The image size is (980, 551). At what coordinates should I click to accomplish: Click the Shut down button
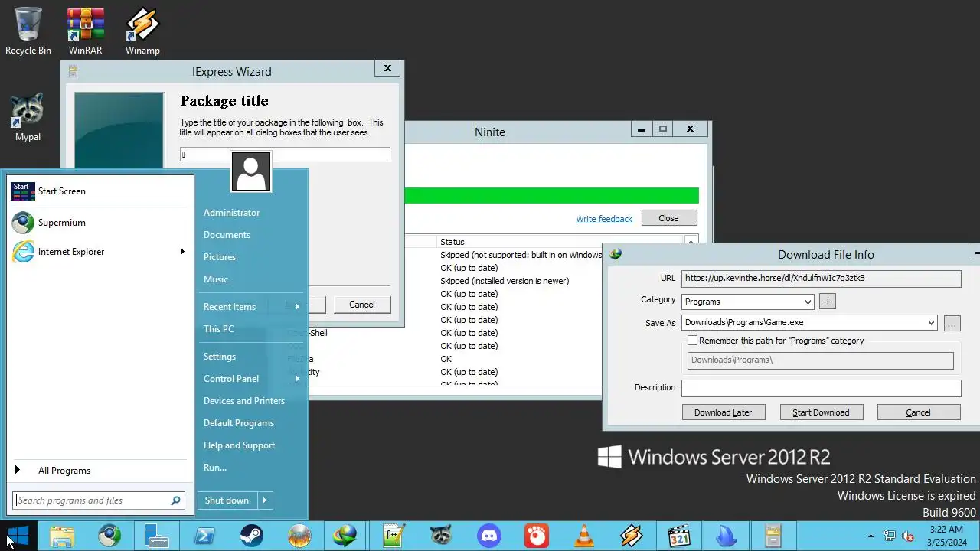click(x=227, y=500)
